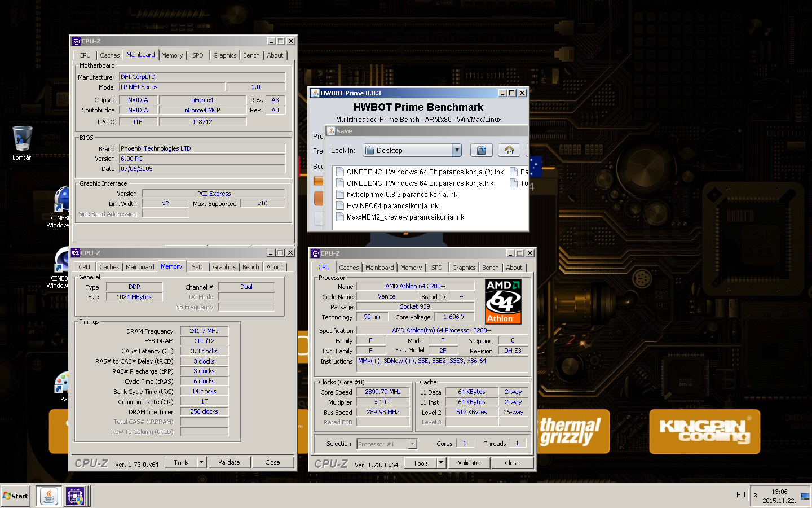Image resolution: width=812 pixels, height=508 pixels.
Task: Open Caches tab in Mainboard CPU-Z window
Action: tap(110, 55)
